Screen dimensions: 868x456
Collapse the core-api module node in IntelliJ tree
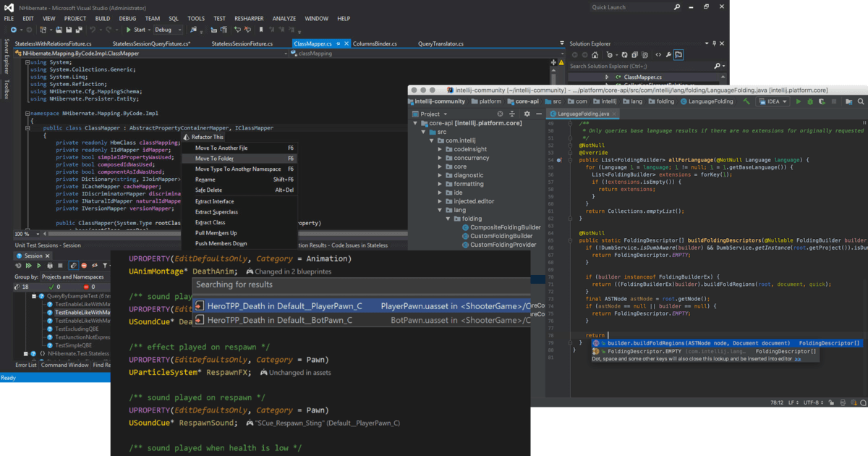415,123
